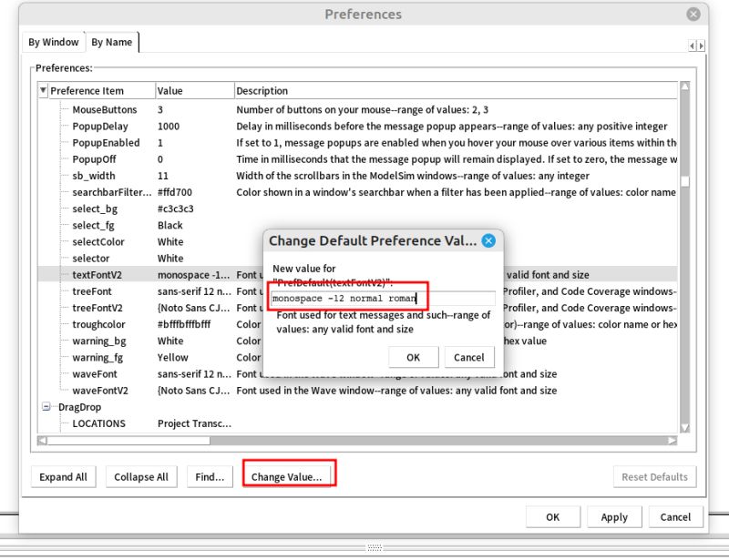This screenshot has width=729, height=560.
Task: Close the Change Default Preference Value dialog
Action: pyautogui.click(x=488, y=240)
